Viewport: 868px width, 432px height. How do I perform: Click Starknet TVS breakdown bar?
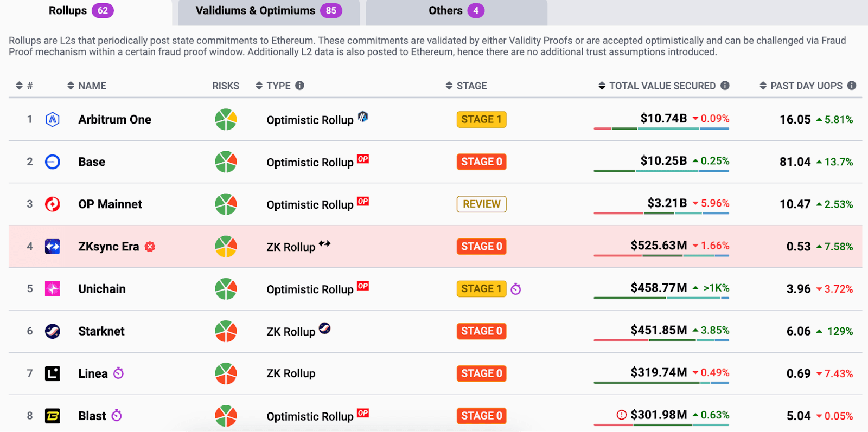[661, 340]
